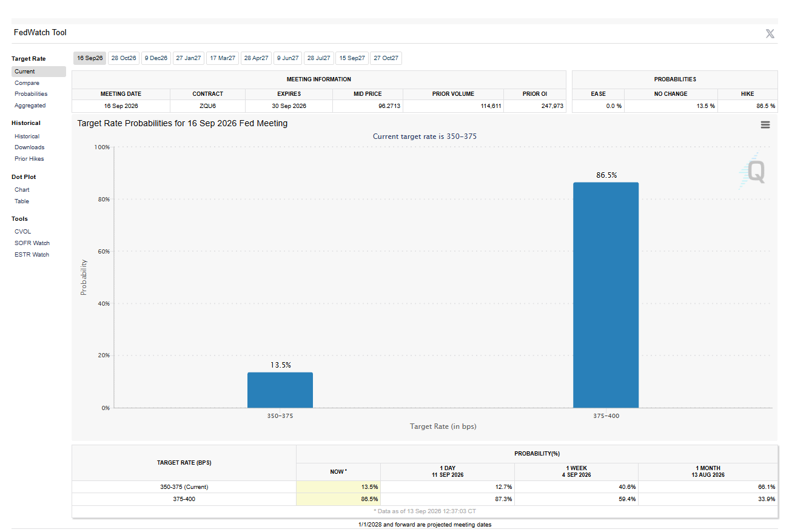The width and height of the screenshot is (789, 532).
Task: Show the Prior Hikes page
Action: pyautogui.click(x=29, y=159)
